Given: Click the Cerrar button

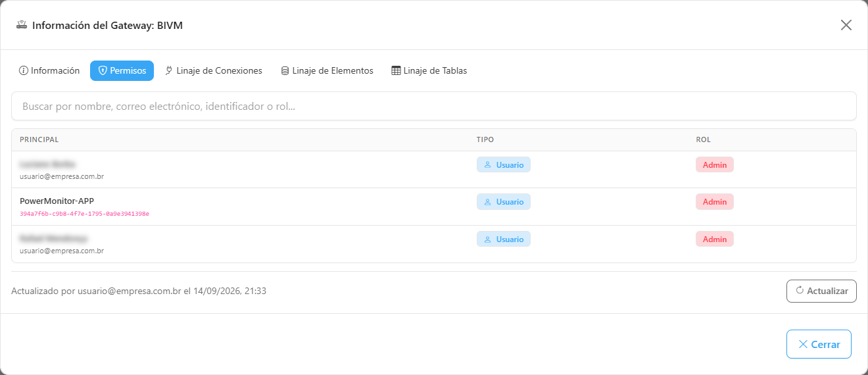Looking at the screenshot, I should coord(819,344).
